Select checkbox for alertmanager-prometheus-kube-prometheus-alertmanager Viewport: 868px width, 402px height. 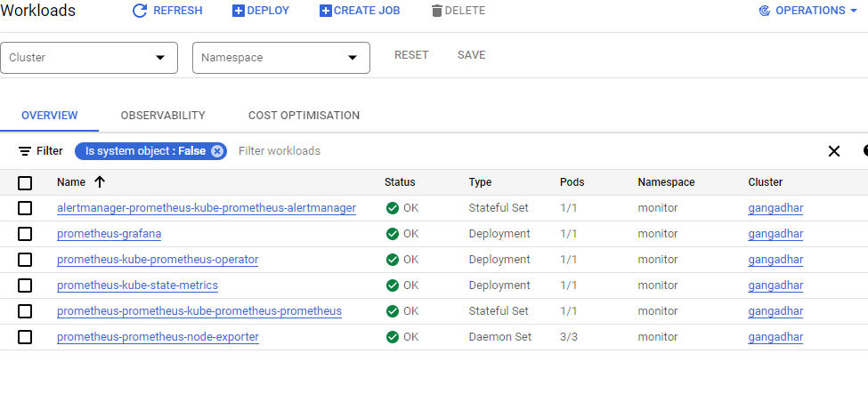25,208
